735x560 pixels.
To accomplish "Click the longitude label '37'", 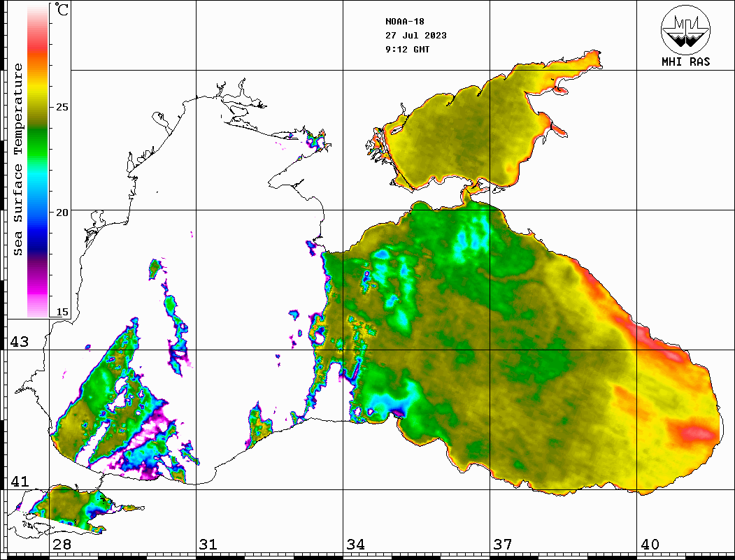I will coord(503,544).
